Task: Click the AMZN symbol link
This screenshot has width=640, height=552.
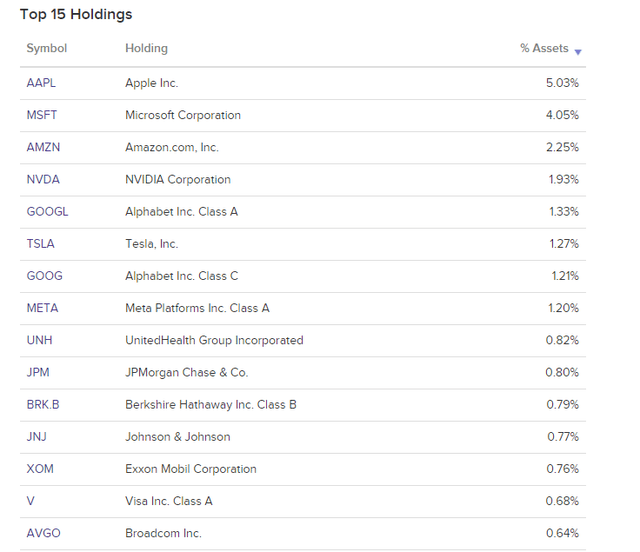Action: (43, 147)
